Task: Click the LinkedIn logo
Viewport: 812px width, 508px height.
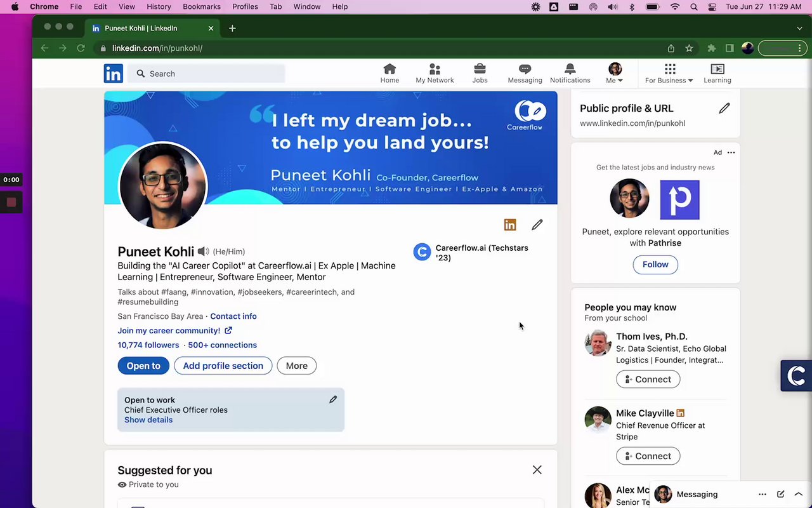Action: 114,74
